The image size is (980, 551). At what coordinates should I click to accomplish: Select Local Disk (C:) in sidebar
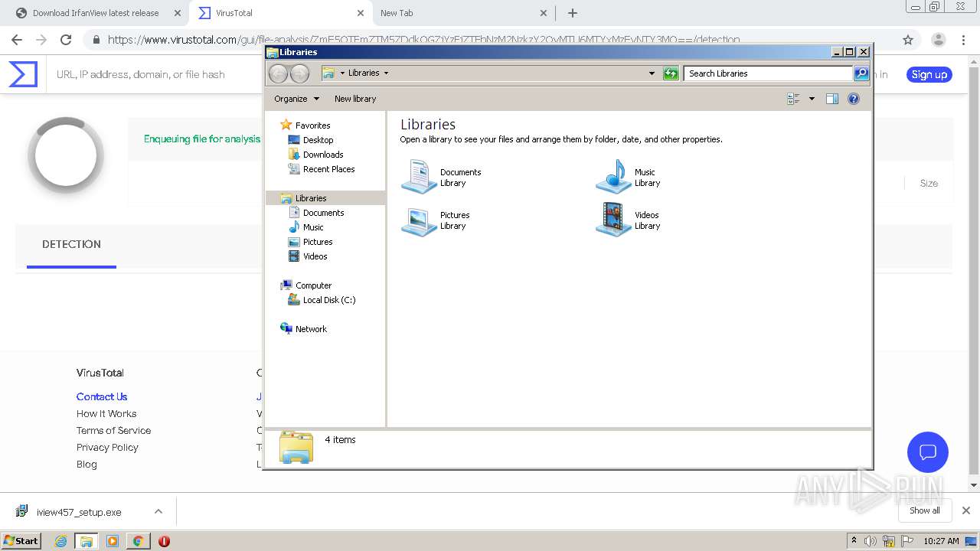tap(329, 300)
